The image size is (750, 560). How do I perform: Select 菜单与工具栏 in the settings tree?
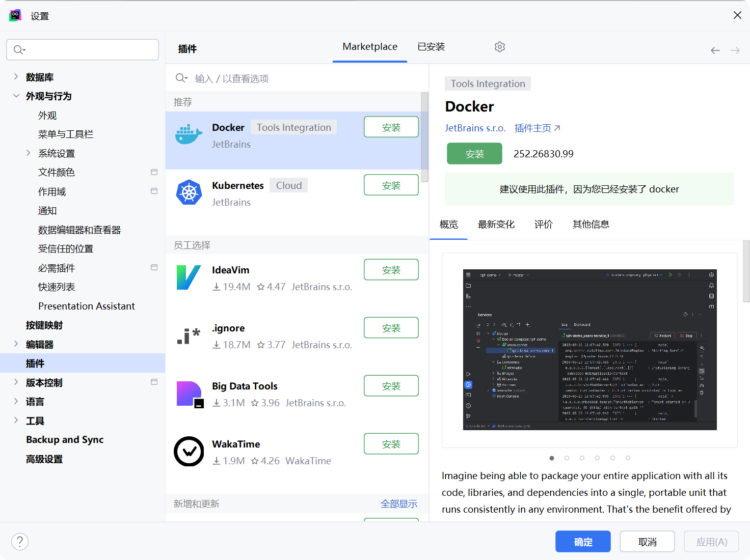[x=66, y=134]
